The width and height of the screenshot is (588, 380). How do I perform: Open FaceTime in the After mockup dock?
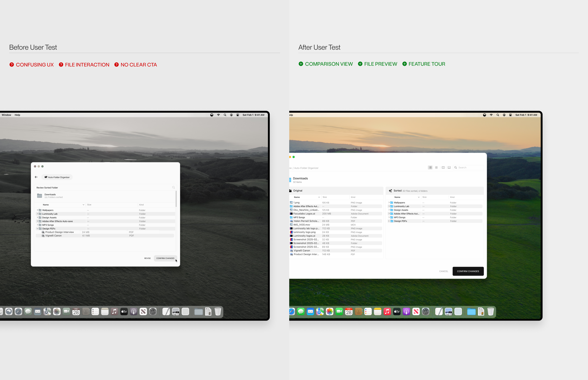[339, 312]
